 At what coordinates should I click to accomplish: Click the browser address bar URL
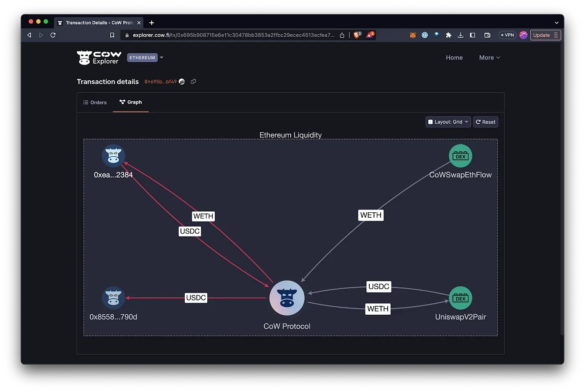(x=234, y=35)
